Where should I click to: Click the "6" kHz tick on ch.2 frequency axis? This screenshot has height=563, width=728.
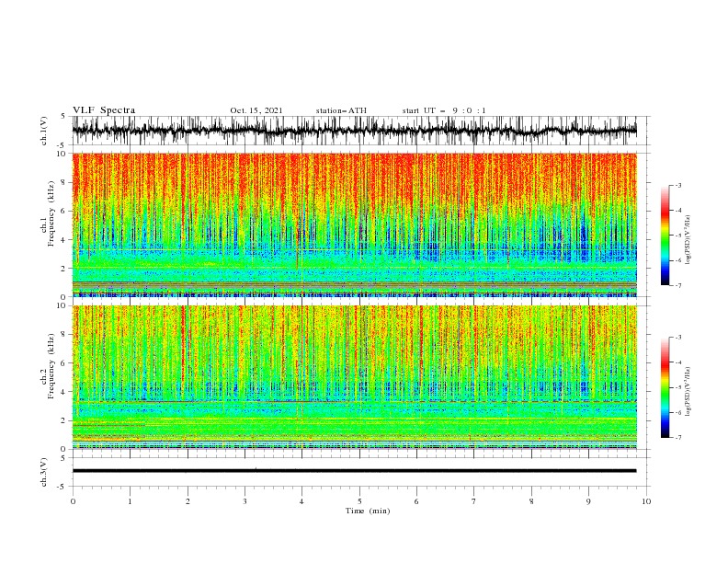(x=64, y=363)
